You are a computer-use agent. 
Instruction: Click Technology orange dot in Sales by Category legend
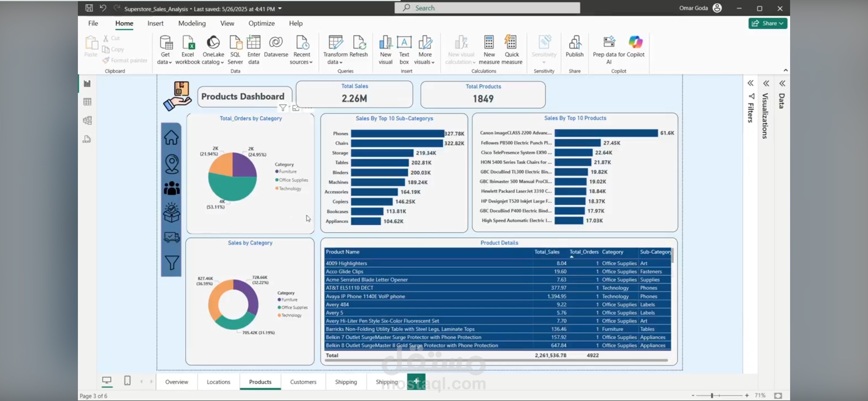[x=279, y=315]
